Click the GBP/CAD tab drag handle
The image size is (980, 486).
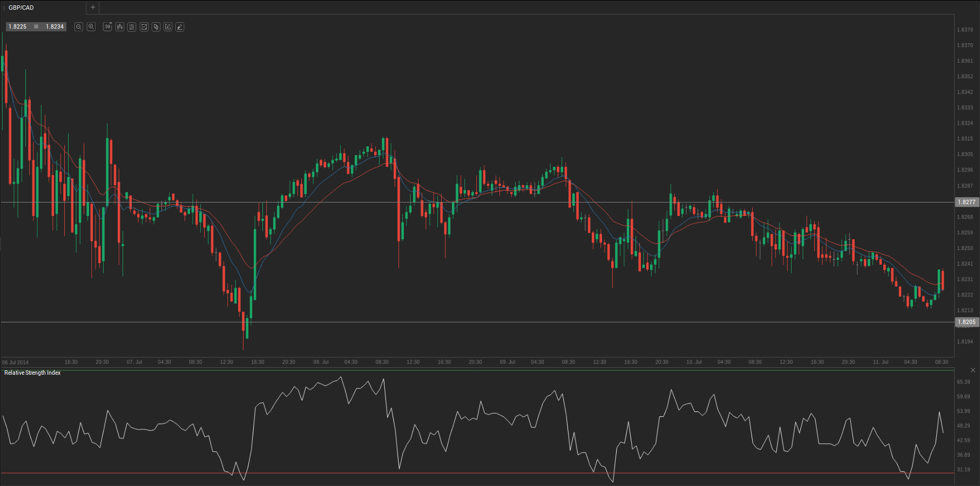pyautogui.click(x=4, y=8)
